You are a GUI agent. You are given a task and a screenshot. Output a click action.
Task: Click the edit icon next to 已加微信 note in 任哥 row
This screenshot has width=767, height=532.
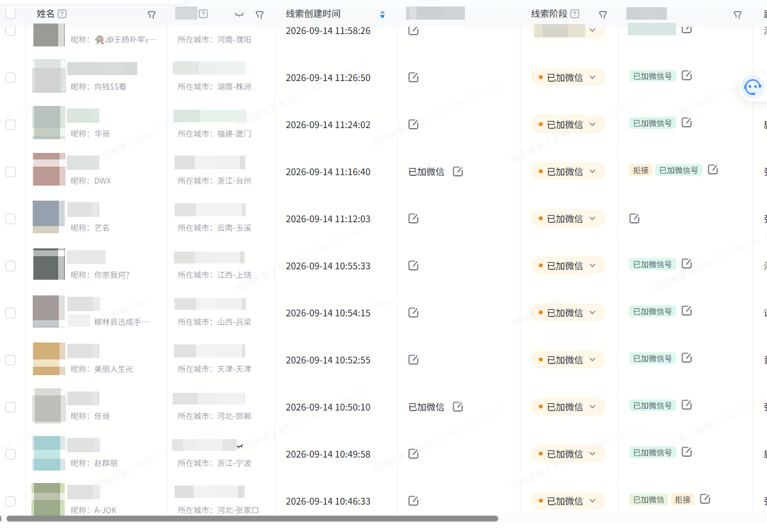458,407
